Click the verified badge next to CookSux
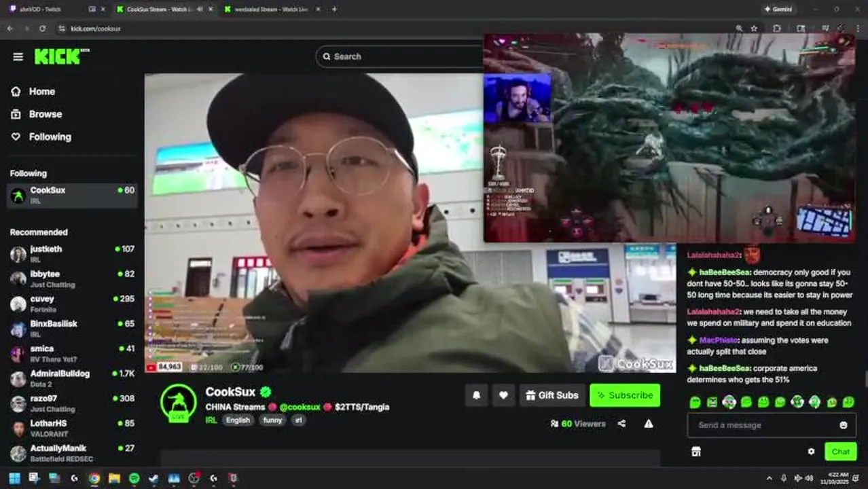The image size is (868, 489). click(266, 392)
